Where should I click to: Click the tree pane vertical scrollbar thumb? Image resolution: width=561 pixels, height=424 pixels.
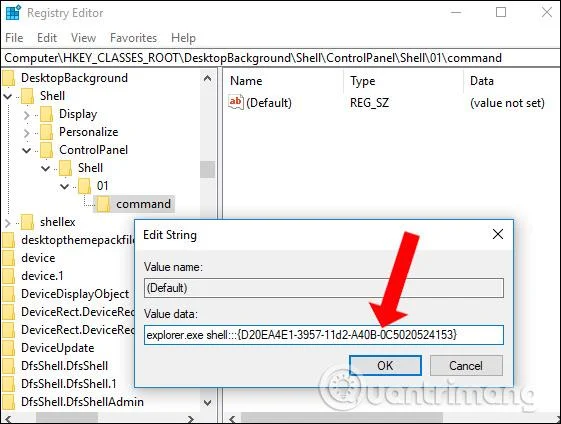point(208,169)
